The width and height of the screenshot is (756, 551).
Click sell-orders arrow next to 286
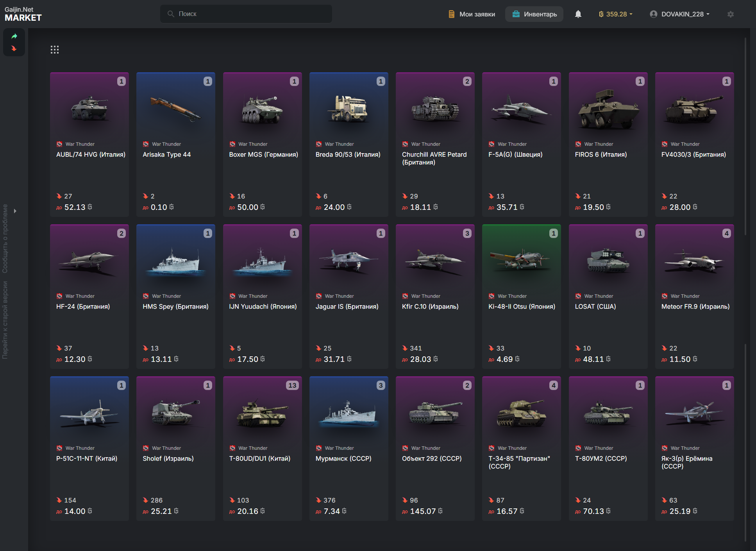pyautogui.click(x=145, y=500)
